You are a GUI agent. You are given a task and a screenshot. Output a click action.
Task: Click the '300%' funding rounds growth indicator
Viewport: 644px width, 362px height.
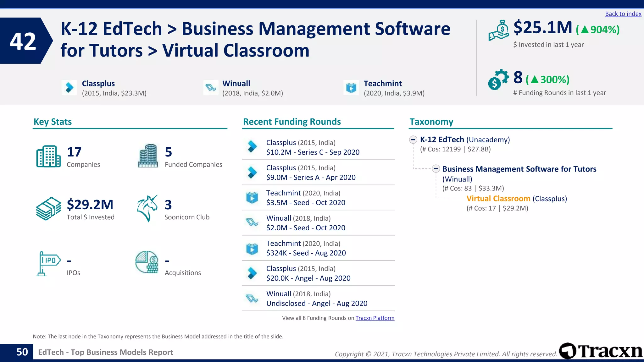(x=548, y=80)
